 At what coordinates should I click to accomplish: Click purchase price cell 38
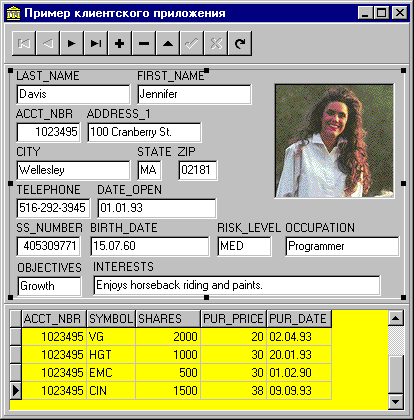(233, 391)
